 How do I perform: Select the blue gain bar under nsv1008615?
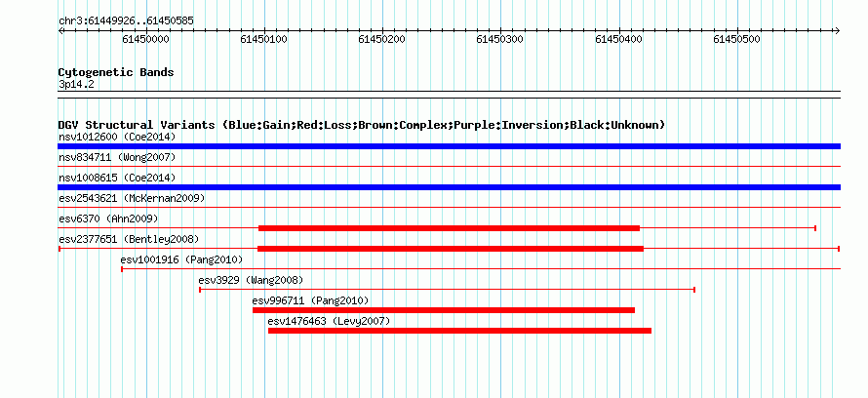click(x=449, y=187)
